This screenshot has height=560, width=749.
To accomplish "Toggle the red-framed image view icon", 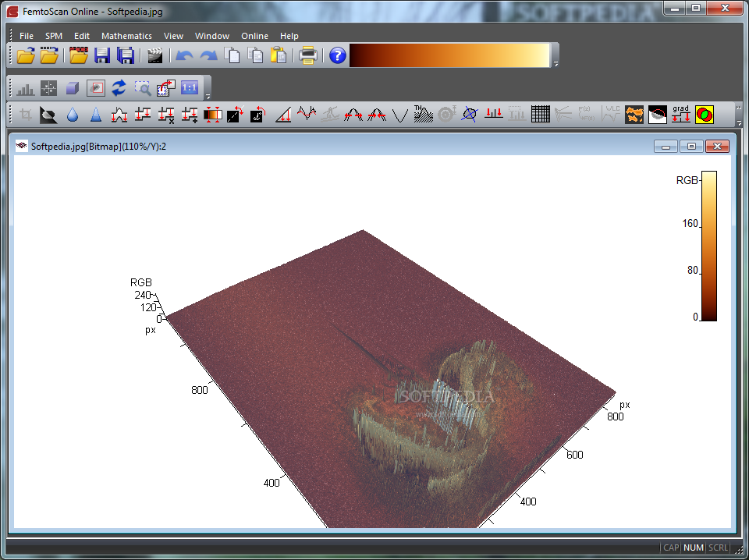I will coord(95,88).
